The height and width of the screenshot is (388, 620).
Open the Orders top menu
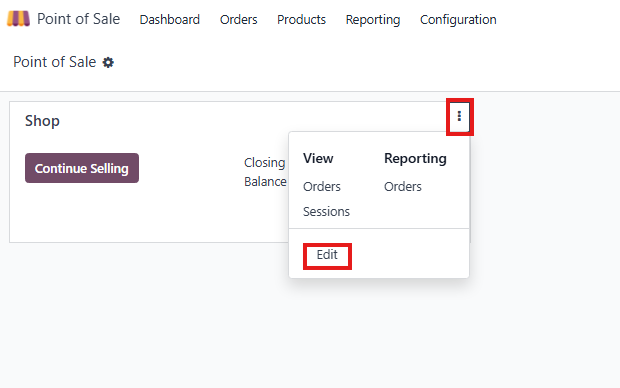[x=238, y=19]
